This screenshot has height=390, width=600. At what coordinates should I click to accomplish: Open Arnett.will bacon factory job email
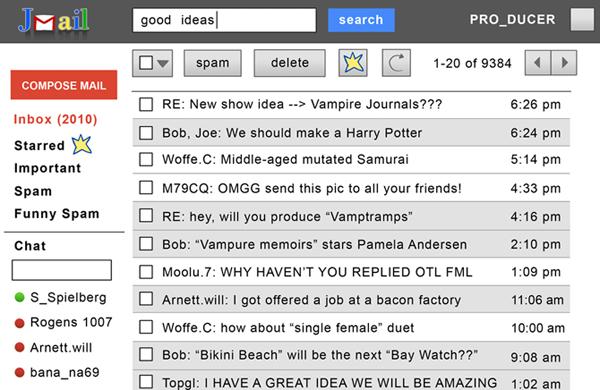coord(351,299)
